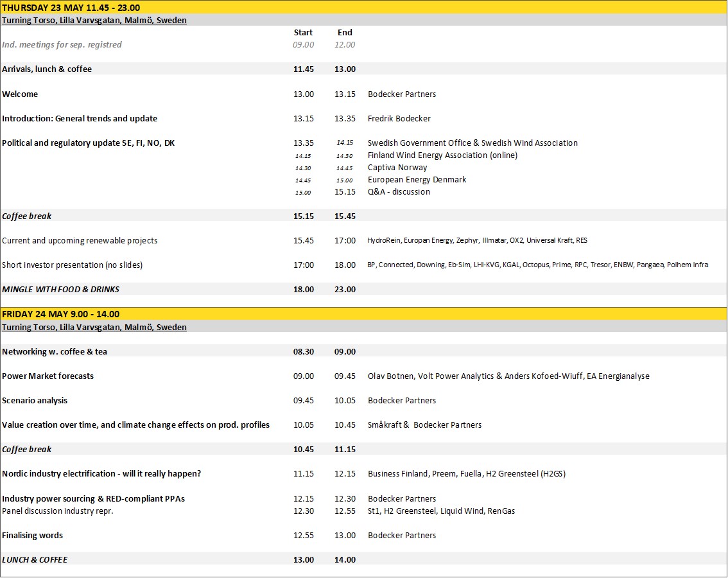
Task: Open the Friday Turning Torso address link
Action: coord(94,327)
